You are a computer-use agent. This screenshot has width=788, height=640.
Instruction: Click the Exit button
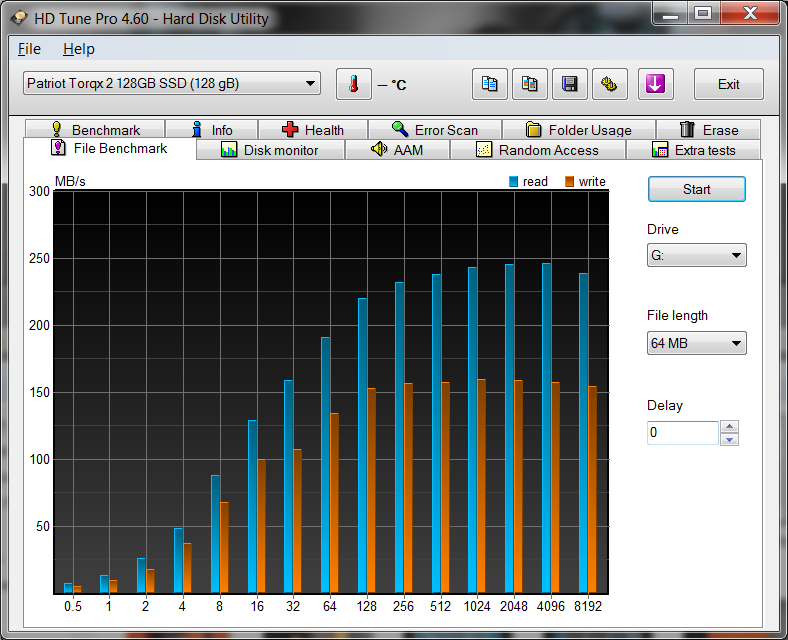728,84
